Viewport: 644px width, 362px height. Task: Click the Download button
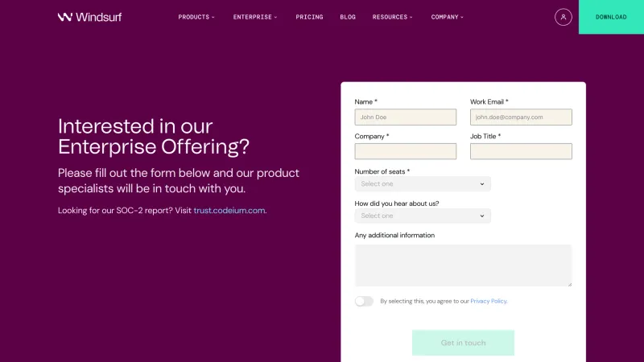pos(611,17)
